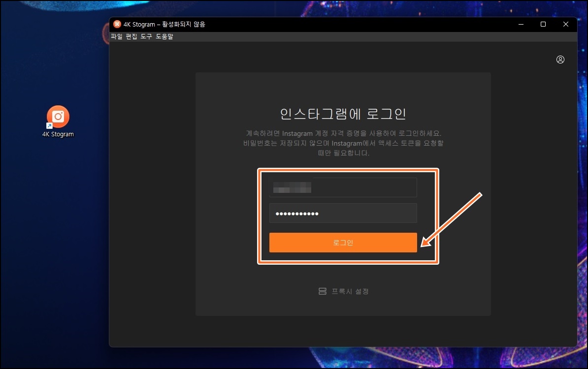This screenshot has height=369, width=588.
Task: Open the 도구 menu
Action: (146, 36)
